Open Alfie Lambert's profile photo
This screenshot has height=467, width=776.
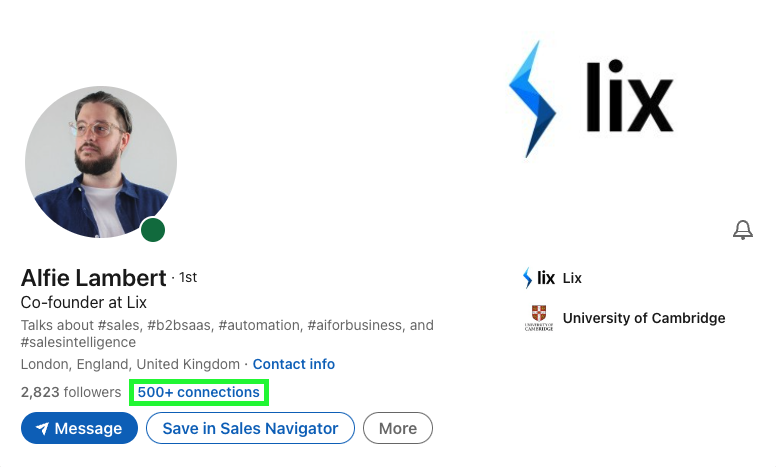click(100, 161)
